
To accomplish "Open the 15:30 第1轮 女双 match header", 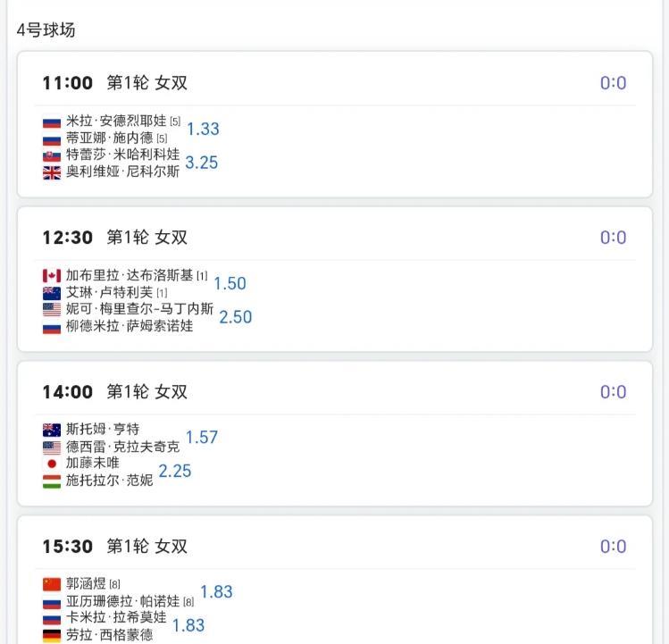I will [147, 547].
